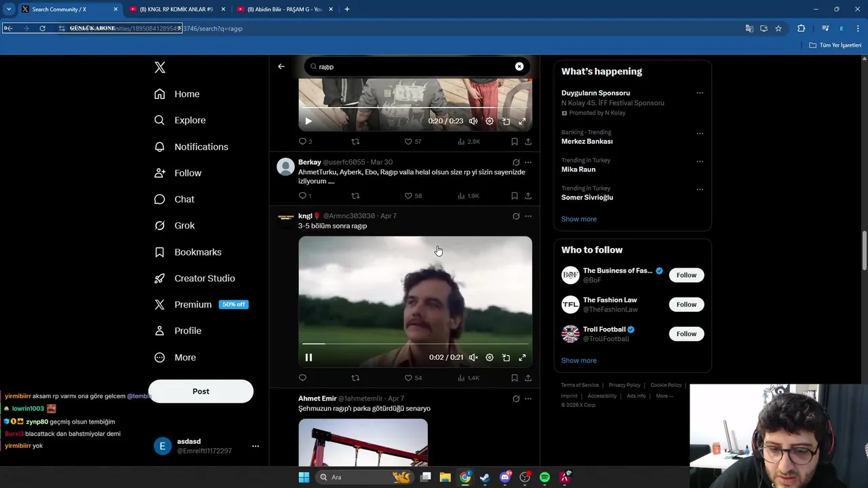Share the kngl post
Screen dimensions: 868x488
click(x=528, y=378)
